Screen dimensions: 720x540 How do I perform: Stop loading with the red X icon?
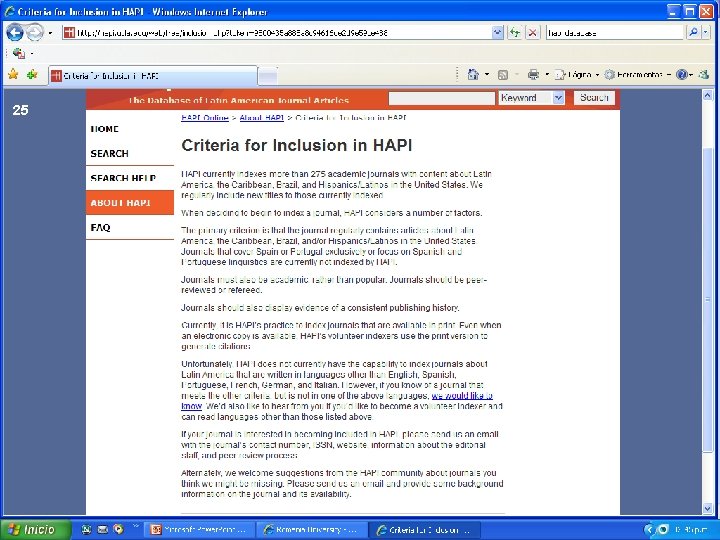pyautogui.click(x=532, y=33)
